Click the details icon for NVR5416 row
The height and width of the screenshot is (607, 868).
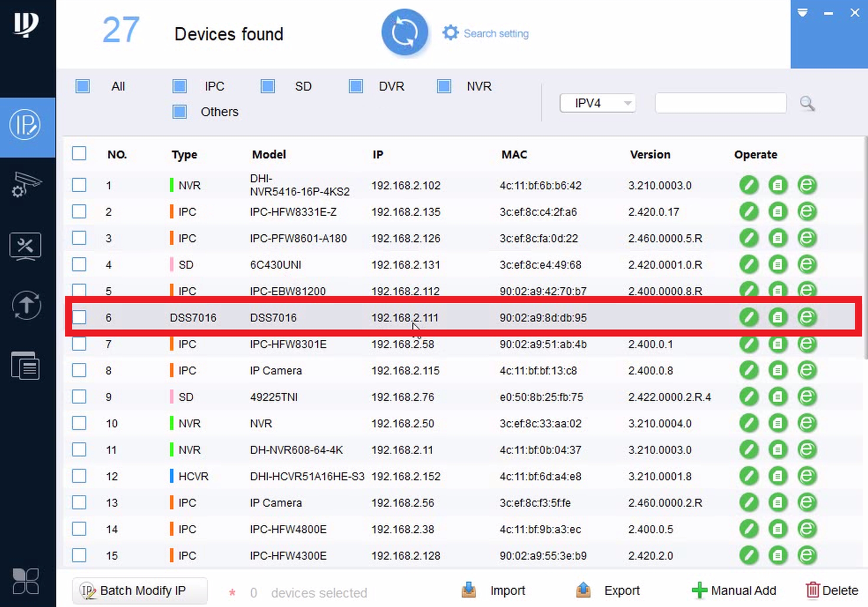click(778, 185)
